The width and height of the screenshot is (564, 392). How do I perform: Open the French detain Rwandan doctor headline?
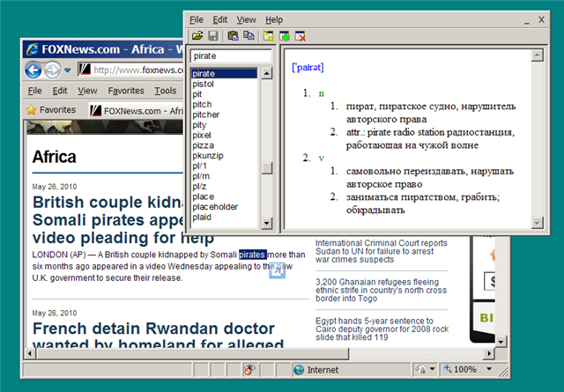click(x=159, y=335)
